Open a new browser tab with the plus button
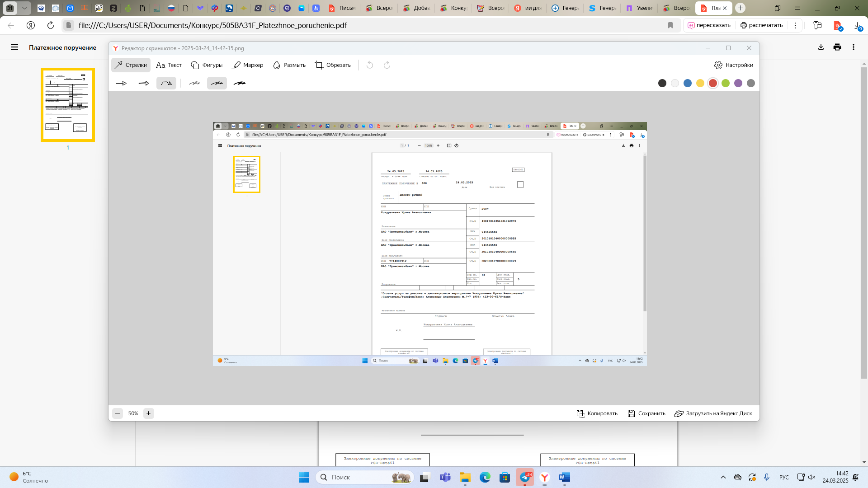 [x=740, y=8]
